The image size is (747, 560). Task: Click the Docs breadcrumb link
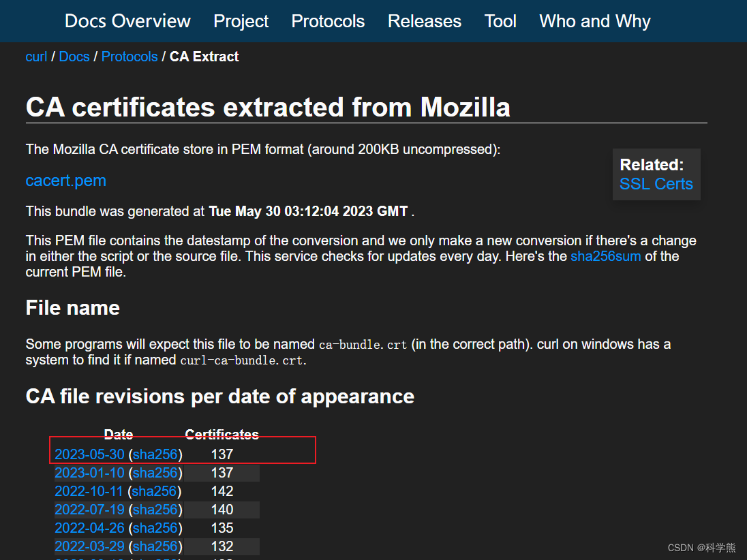click(74, 57)
